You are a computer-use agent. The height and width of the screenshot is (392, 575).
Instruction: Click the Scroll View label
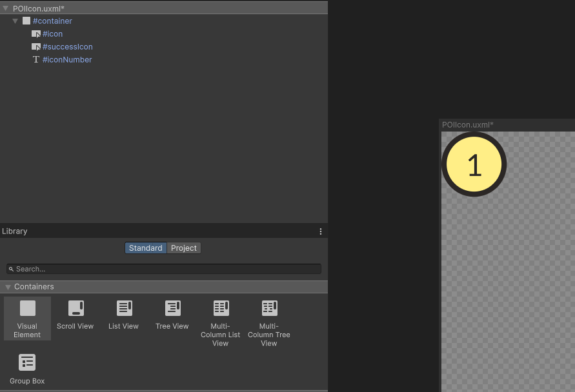click(x=75, y=326)
